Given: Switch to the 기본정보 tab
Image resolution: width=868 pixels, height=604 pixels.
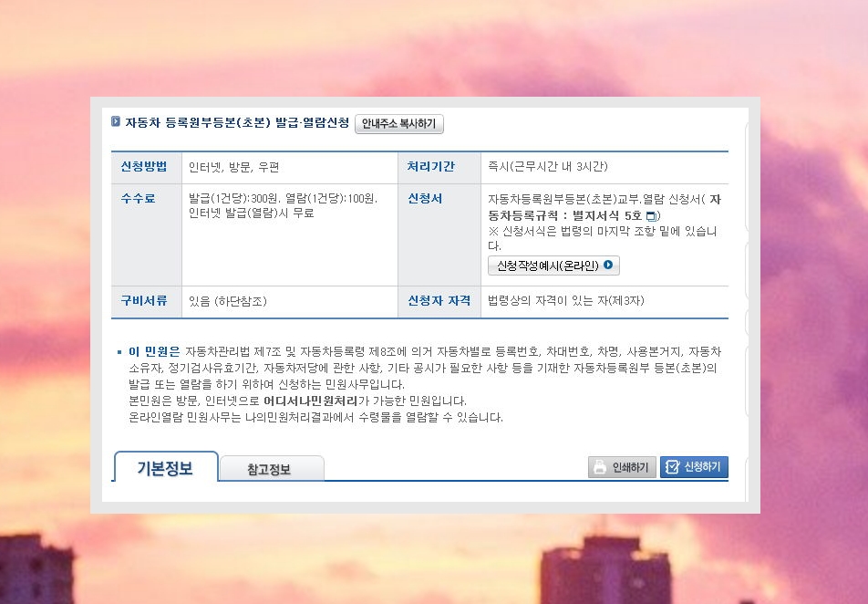Looking at the screenshot, I should click(166, 467).
